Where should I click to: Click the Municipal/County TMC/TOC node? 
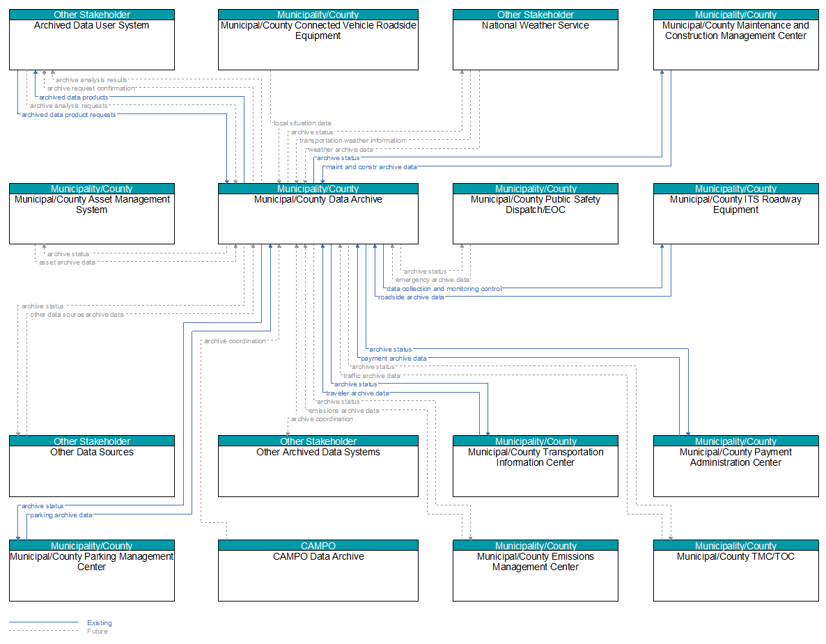click(736, 571)
